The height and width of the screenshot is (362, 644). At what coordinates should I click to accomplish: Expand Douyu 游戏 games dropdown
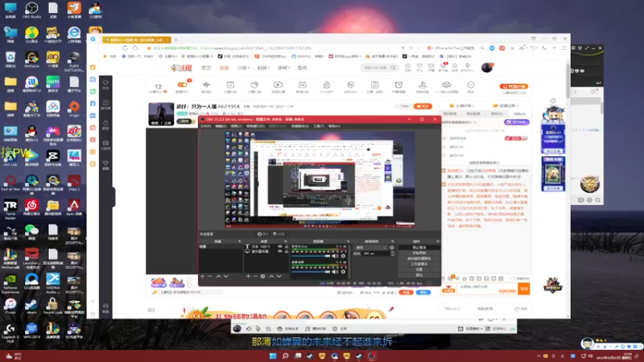click(283, 68)
